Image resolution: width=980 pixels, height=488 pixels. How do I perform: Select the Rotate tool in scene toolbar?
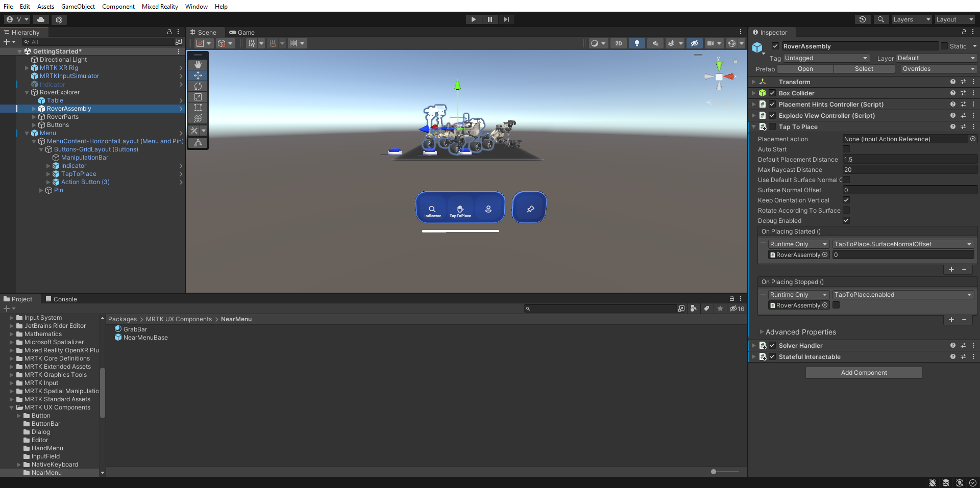(198, 86)
